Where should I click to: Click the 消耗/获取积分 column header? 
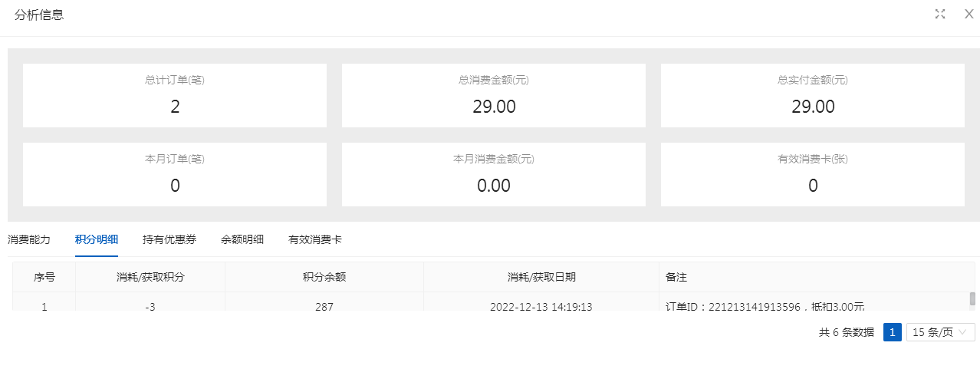pos(150,277)
